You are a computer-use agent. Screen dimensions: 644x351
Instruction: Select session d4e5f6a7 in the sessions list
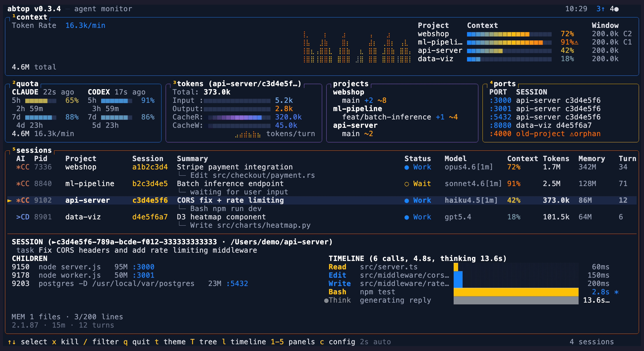point(150,217)
